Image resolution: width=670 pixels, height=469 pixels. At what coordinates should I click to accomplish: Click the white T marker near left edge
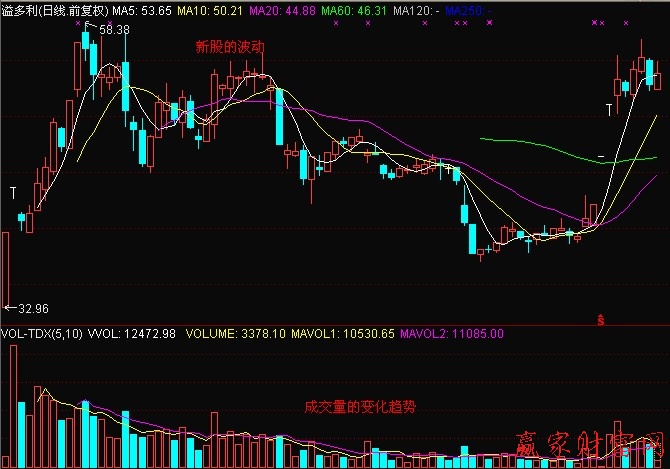[x=13, y=190]
